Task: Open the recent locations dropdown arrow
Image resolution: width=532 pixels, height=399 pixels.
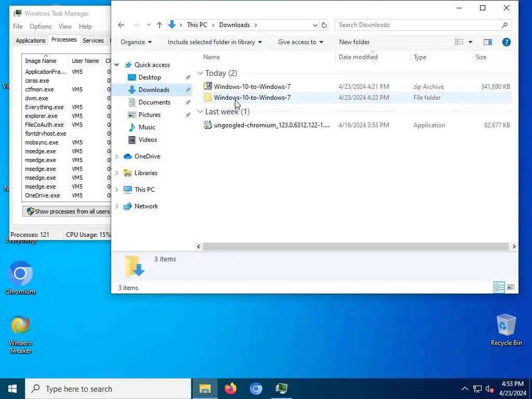Action: coord(149,25)
